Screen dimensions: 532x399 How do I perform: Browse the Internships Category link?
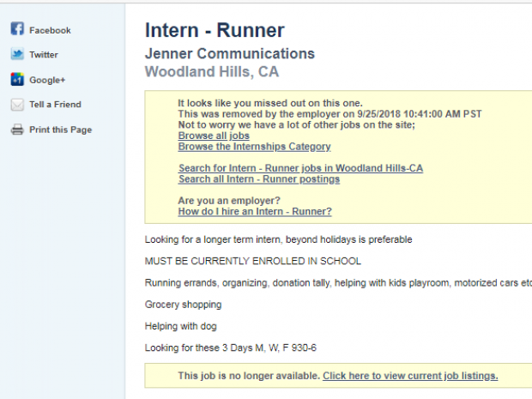point(254,147)
